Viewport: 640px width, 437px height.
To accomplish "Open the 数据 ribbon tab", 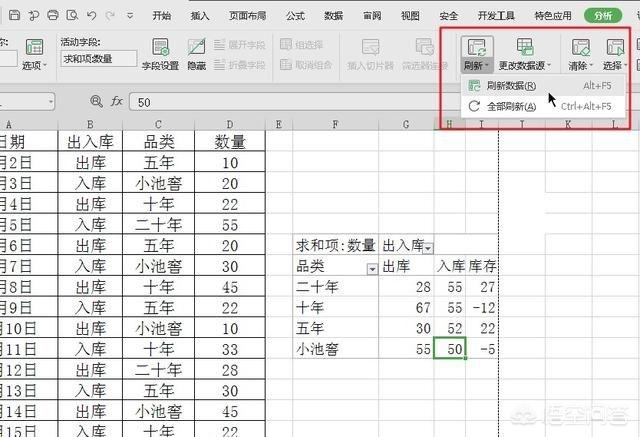I will tap(333, 16).
